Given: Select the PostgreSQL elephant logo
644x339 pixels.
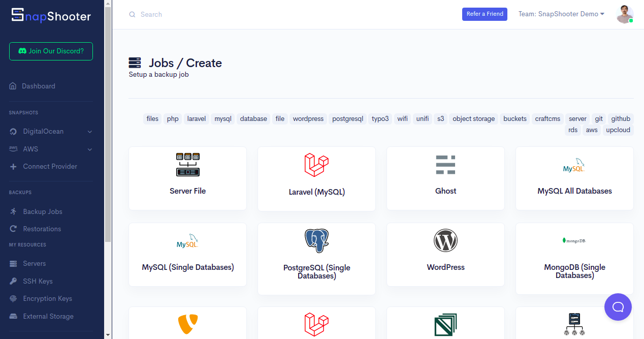Looking at the screenshot, I should pos(316,241).
